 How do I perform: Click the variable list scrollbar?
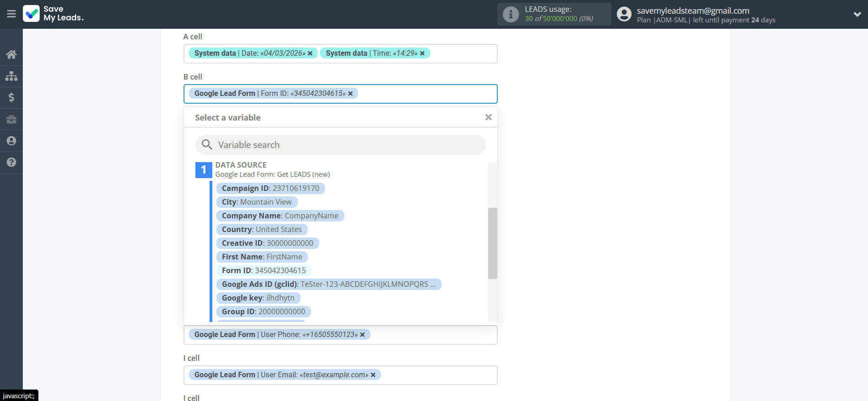click(x=492, y=243)
